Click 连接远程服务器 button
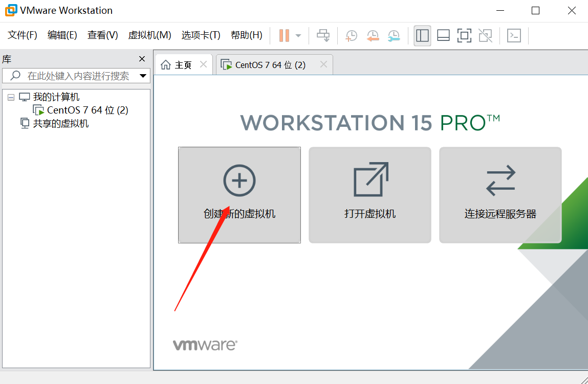Screen dimensions: 588x384 500,195
